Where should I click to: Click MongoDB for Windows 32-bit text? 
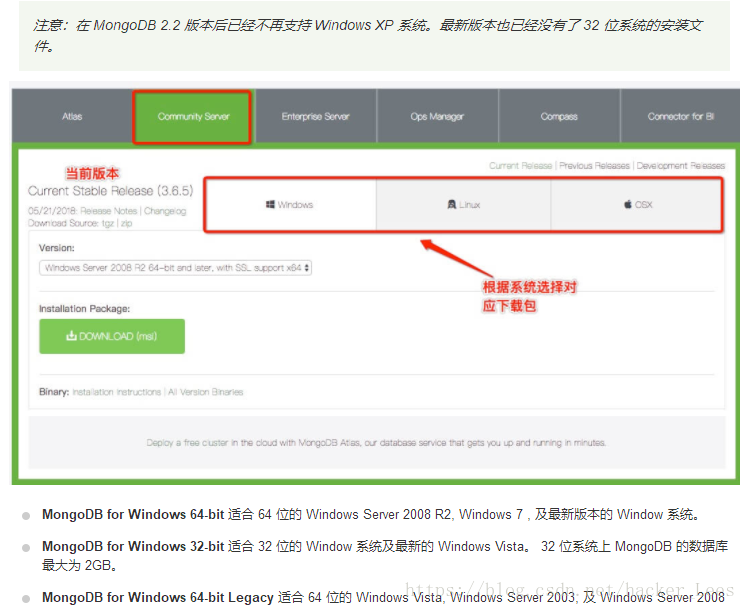pos(133,546)
